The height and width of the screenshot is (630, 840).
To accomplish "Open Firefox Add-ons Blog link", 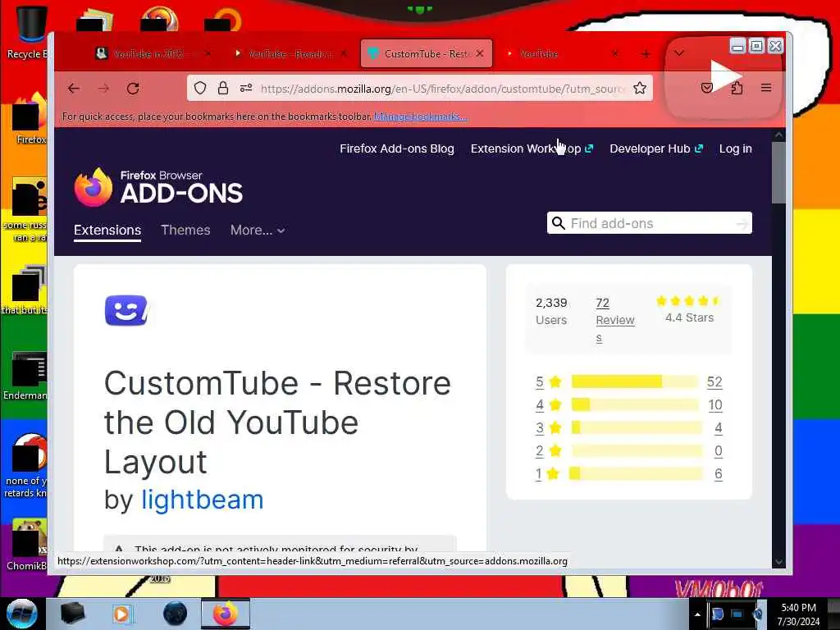I will (397, 149).
